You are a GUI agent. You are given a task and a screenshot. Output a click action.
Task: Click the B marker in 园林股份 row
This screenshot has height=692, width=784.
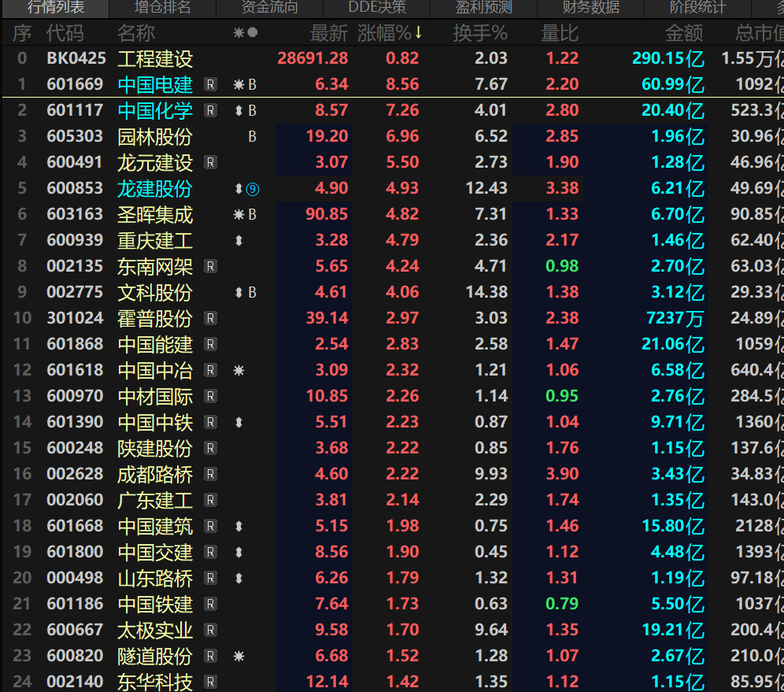tap(252, 136)
